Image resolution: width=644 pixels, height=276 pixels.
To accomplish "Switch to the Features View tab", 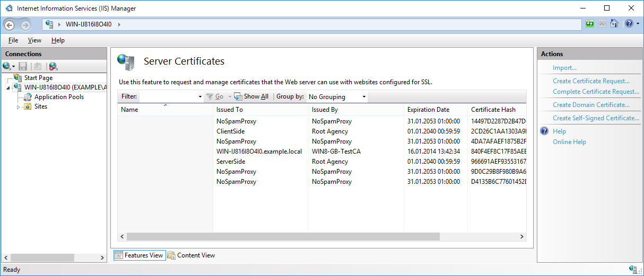I will point(140,255).
